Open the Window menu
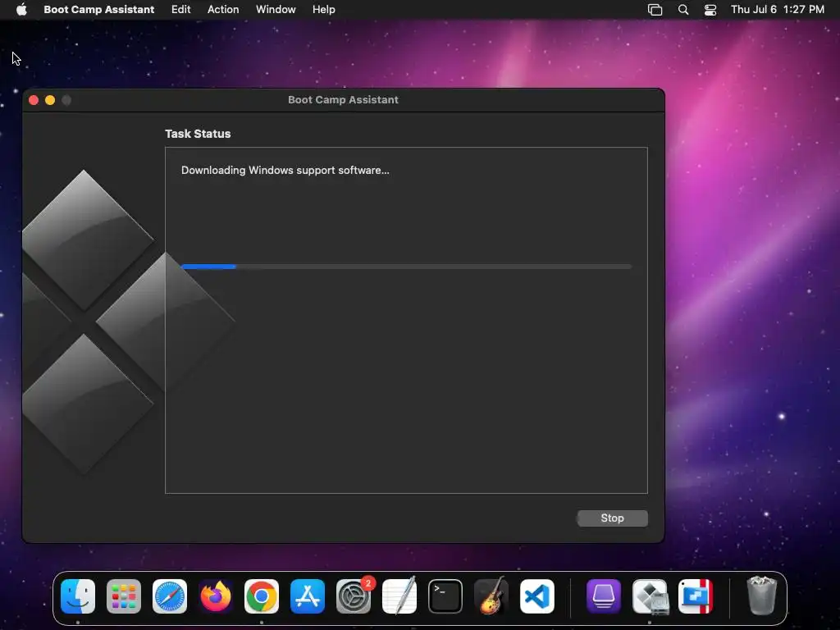The height and width of the screenshot is (630, 840). (x=276, y=10)
